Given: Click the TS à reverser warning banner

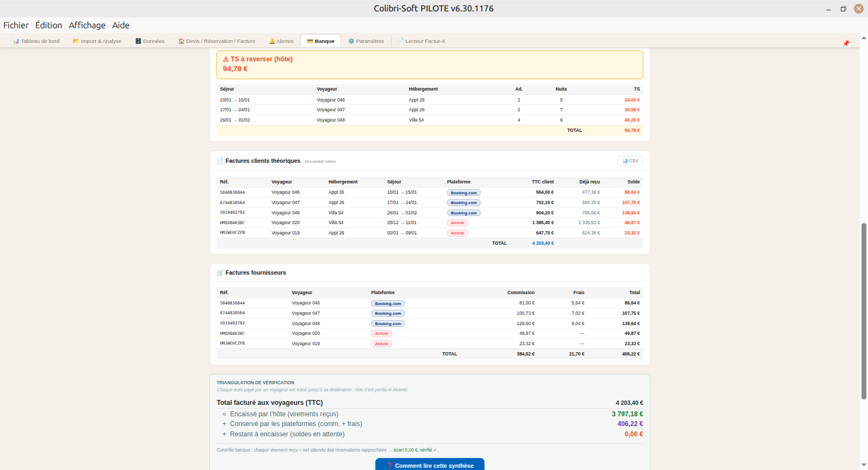Looking at the screenshot, I should tap(430, 65).
